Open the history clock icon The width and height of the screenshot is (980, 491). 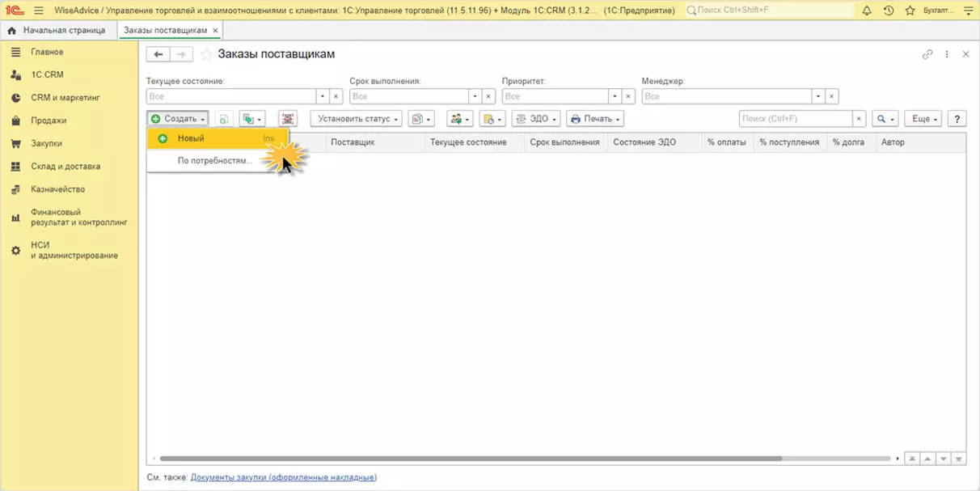pyautogui.click(x=889, y=11)
